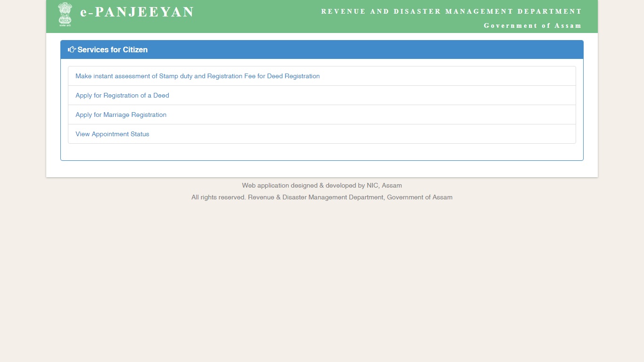Click the e-PANJEEYAN brand to return home
The image size is (644, 362).
[137, 12]
